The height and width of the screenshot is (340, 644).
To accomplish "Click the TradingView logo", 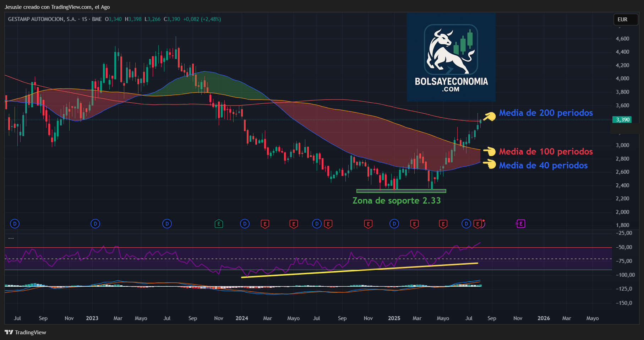I will (x=9, y=332).
